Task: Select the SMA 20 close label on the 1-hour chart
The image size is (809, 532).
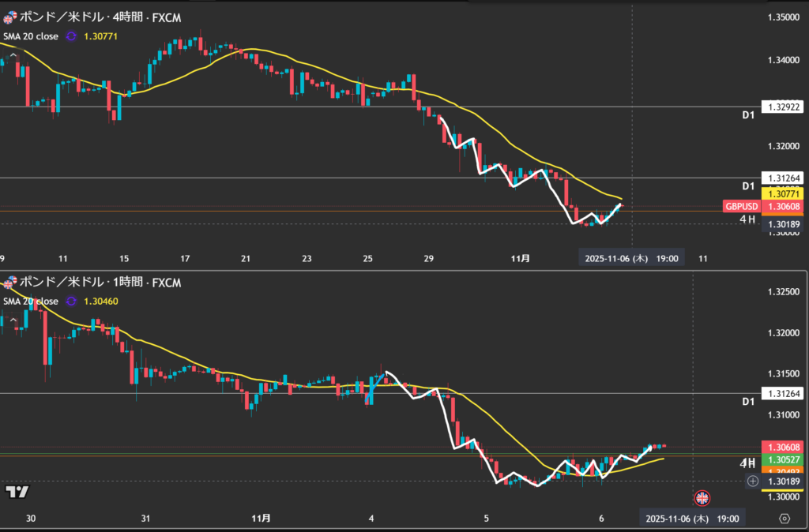Action: tap(31, 301)
